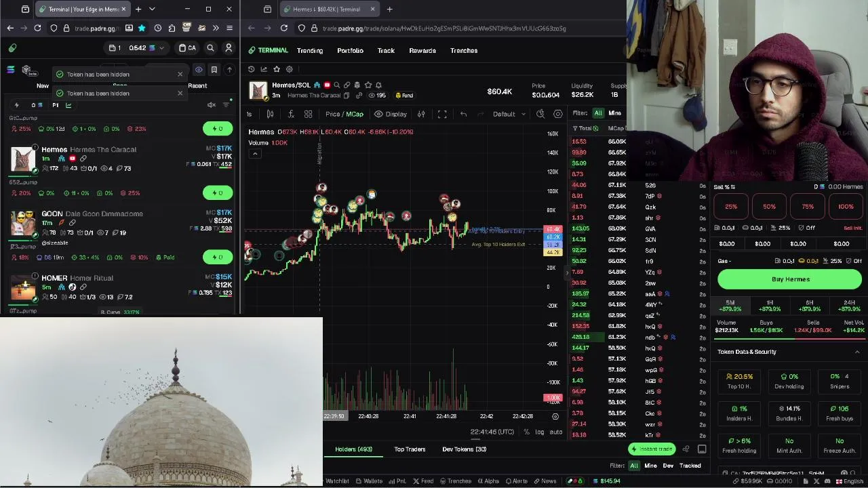Open the Rewards page
Image resolution: width=868 pixels, height=488 pixels.
(x=422, y=50)
